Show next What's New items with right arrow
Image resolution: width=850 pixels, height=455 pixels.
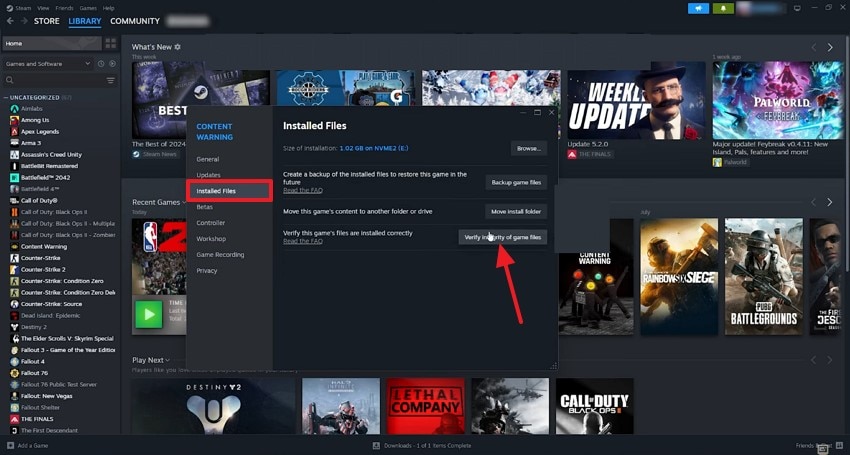coord(830,48)
